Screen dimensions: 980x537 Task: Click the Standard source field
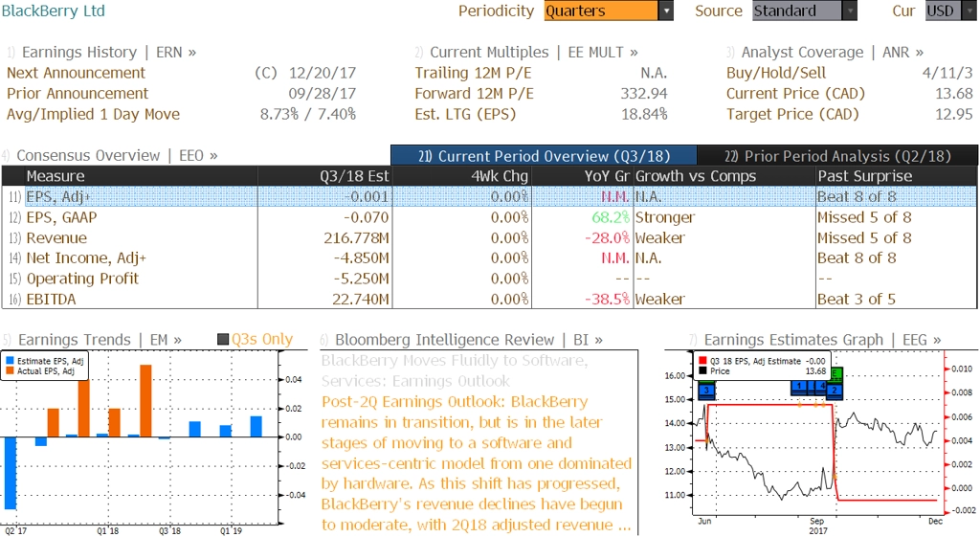[797, 11]
